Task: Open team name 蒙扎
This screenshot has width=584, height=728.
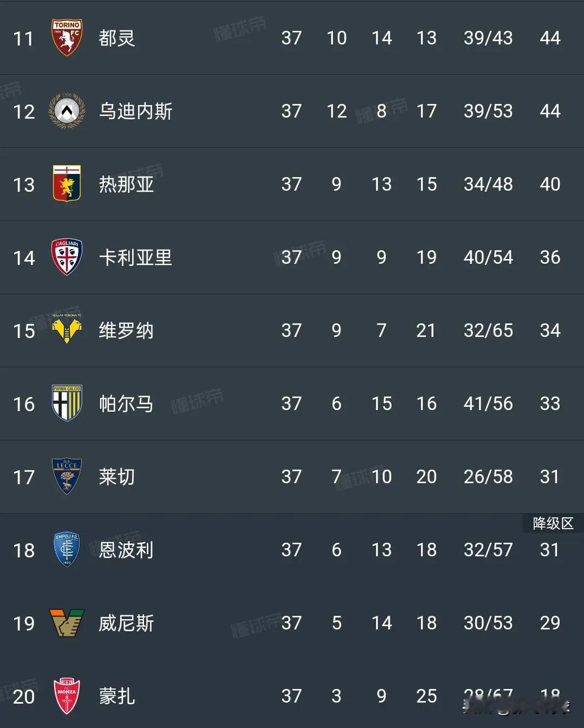Action: click(117, 696)
